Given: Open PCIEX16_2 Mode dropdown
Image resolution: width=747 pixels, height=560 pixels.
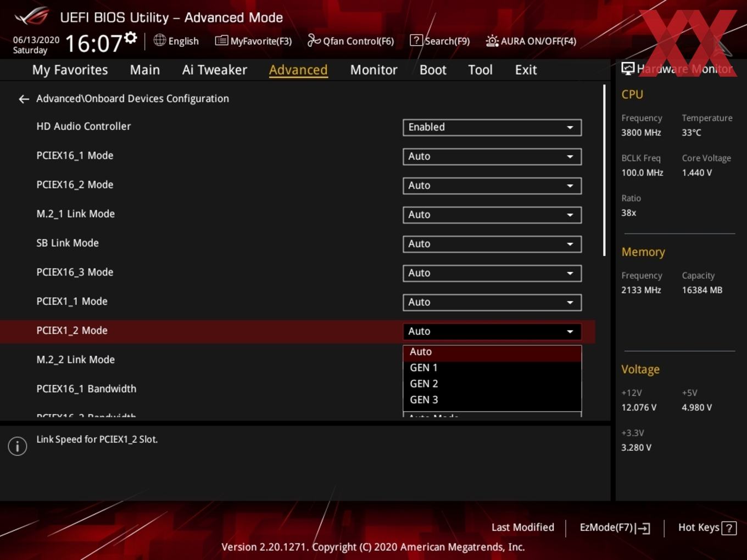Looking at the screenshot, I should coord(492,186).
